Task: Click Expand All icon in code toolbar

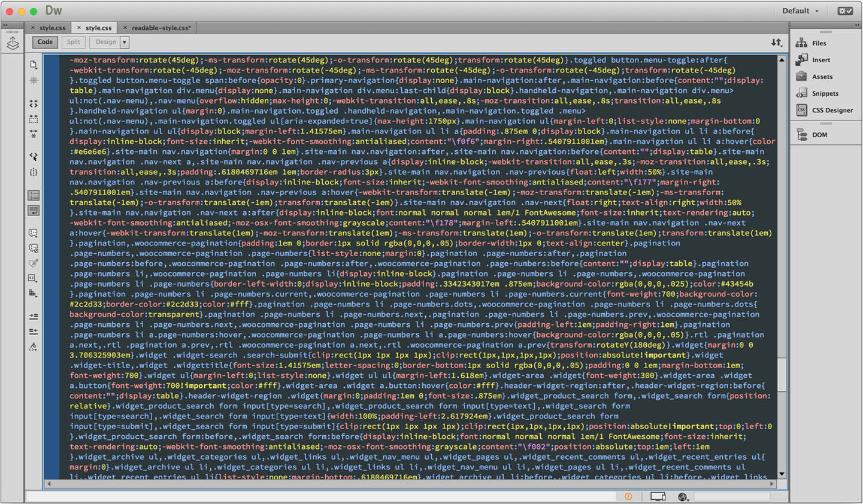Action: pos(34,133)
